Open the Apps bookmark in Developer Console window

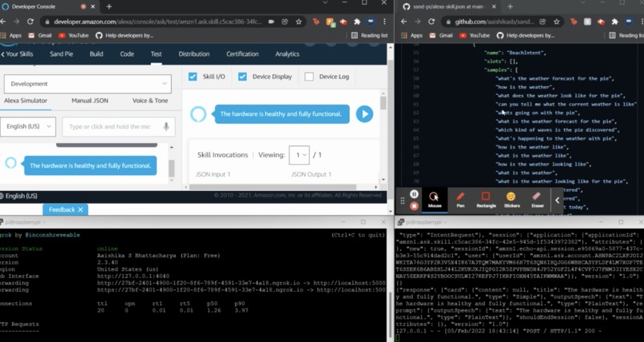tap(10, 35)
